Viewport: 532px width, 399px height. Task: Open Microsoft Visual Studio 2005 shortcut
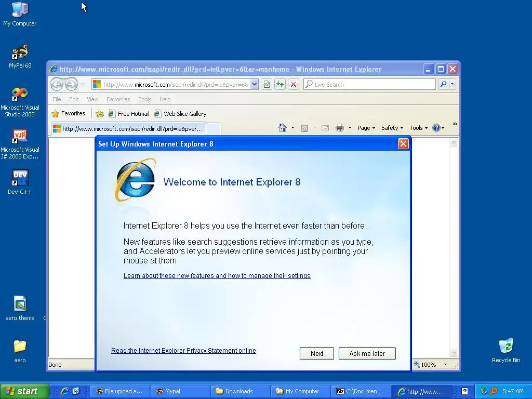[20, 102]
